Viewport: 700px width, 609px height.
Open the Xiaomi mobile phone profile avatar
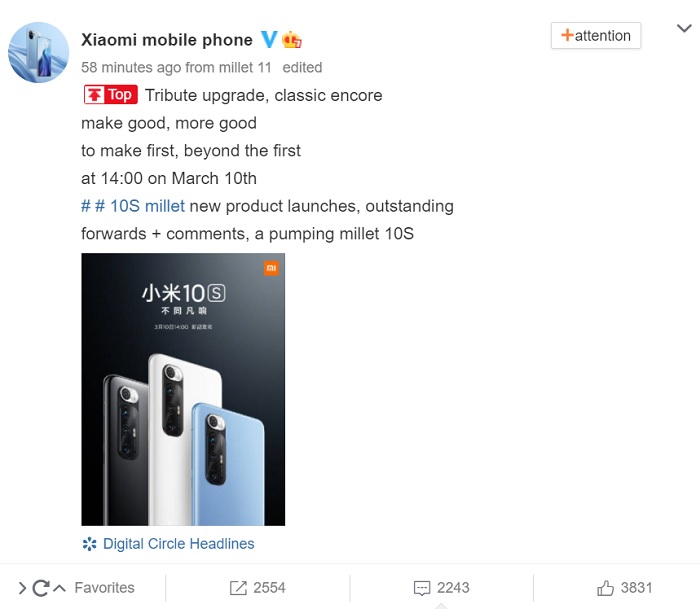pos(38,52)
